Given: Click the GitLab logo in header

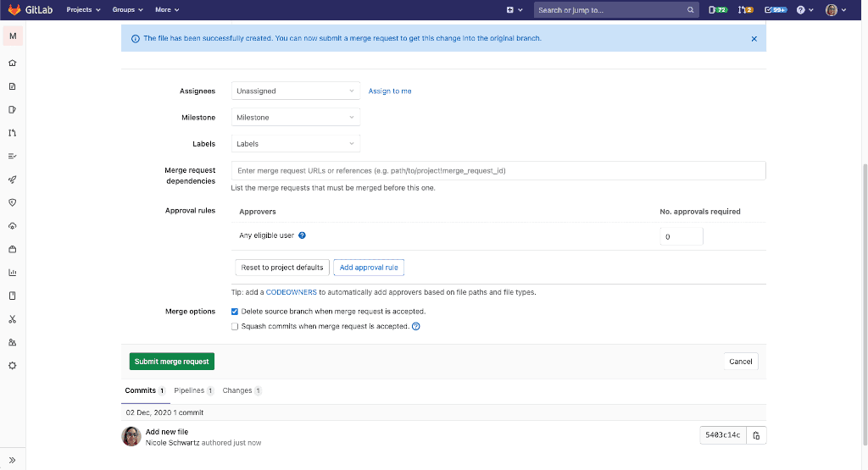Looking at the screenshot, I should (x=31, y=9).
